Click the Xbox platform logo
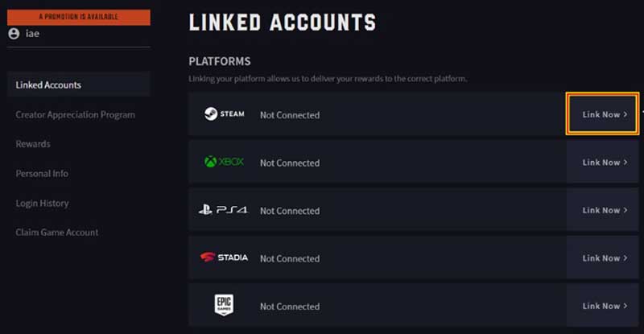Screen dimensions: 644x334 click(x=225, y=162)
